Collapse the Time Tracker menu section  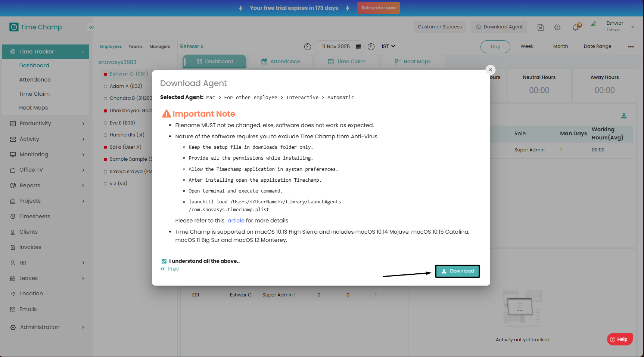tap(83, 52)
